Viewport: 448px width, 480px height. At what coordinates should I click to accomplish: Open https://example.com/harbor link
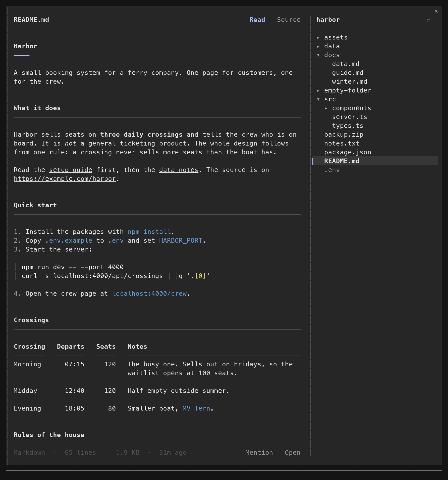(65, 179)
